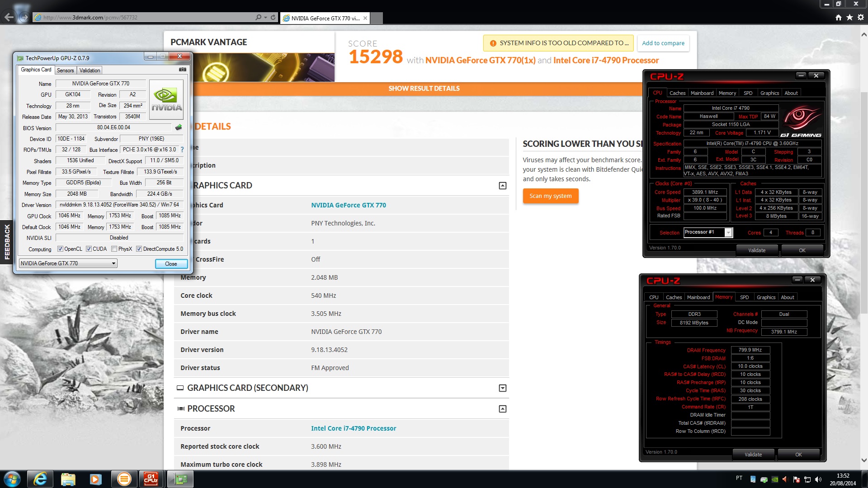Click Scan my system button

coord(551,196)
